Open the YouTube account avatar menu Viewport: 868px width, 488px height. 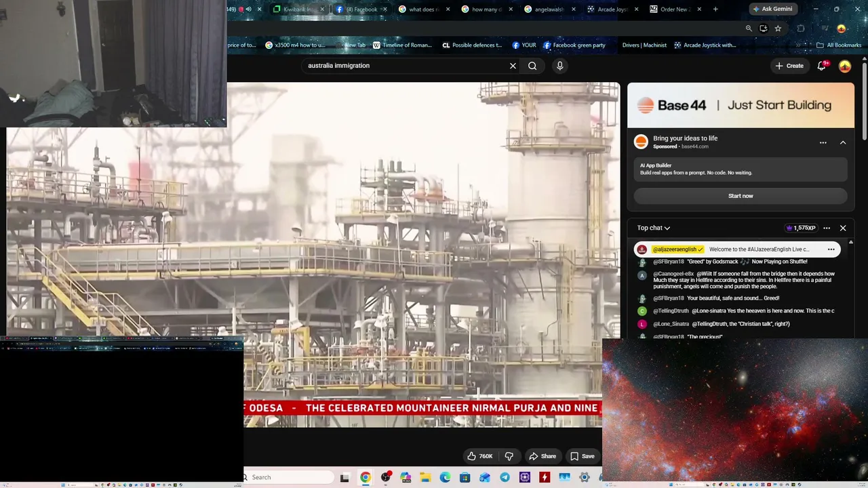pos(845,66)
